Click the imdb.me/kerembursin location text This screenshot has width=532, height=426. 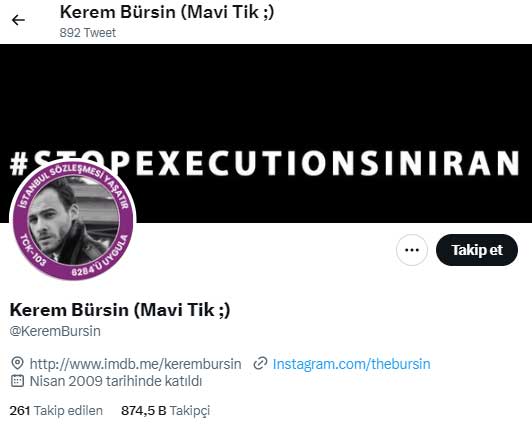(x=135, y=364)
